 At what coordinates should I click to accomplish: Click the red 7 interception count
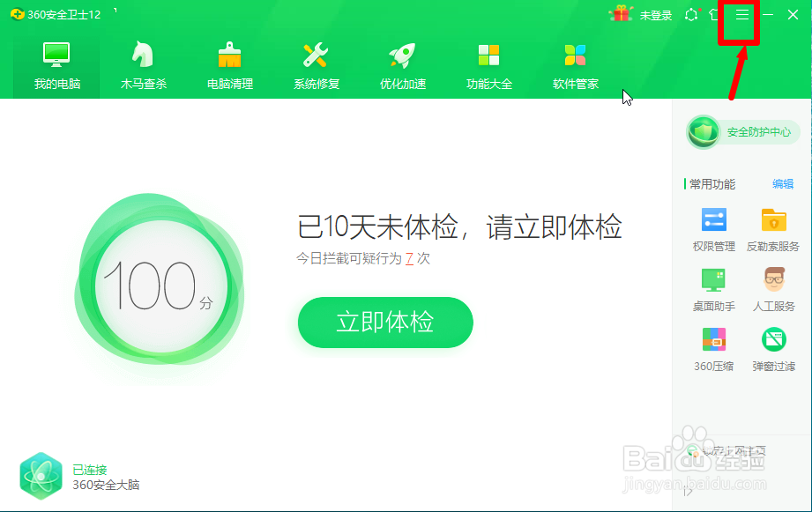coord(409,258)
